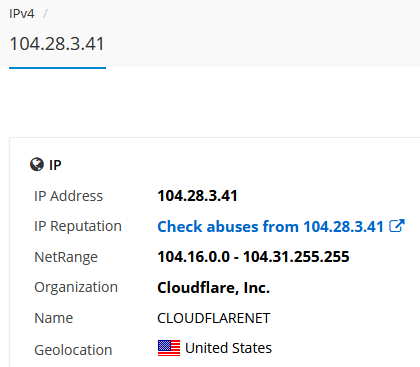Select NetRange value 104.16.0.0 - 104.31.255.255
Viewport: 420px width, 367px height.
coord(253,257)
